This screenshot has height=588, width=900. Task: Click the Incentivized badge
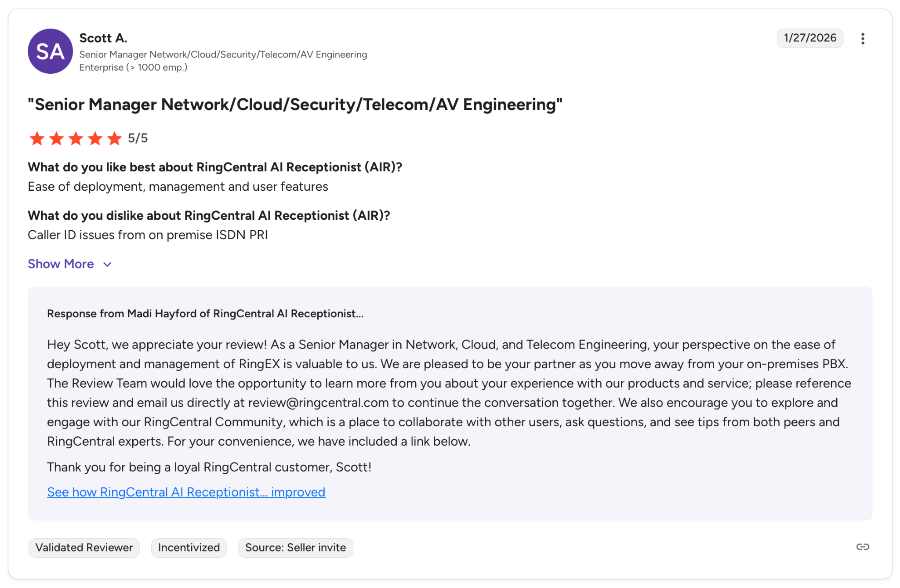pos(189,548)
